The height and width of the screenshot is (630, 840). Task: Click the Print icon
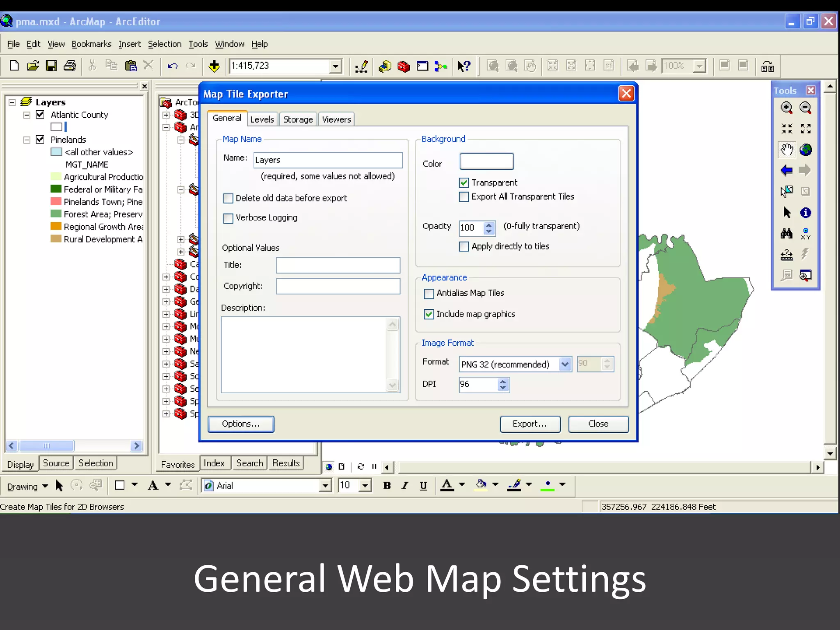coord(70,66)
